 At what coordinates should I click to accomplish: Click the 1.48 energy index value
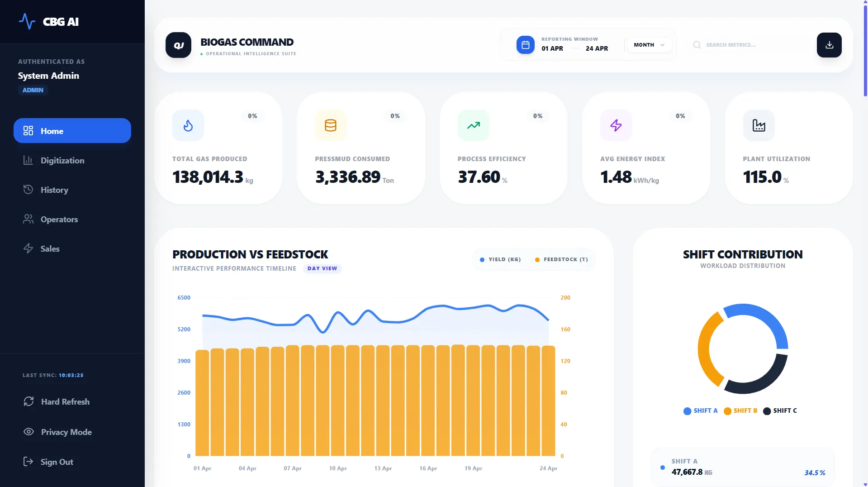(616, 177)
